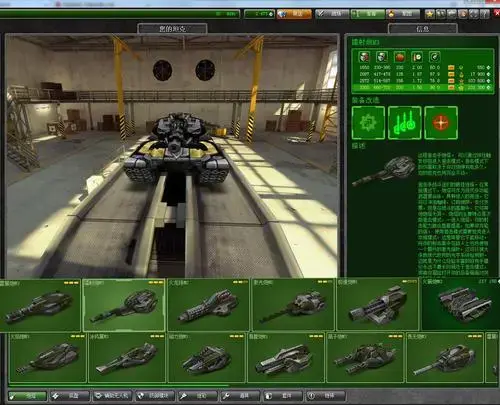The width and height of the screenshot is (500, 405).
Task: Select the three green shells alteration icon
Action: [x=405, y=123]
